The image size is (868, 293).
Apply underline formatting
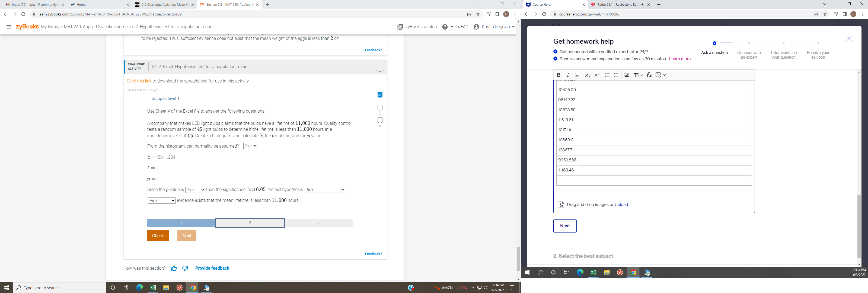[576, 75]
